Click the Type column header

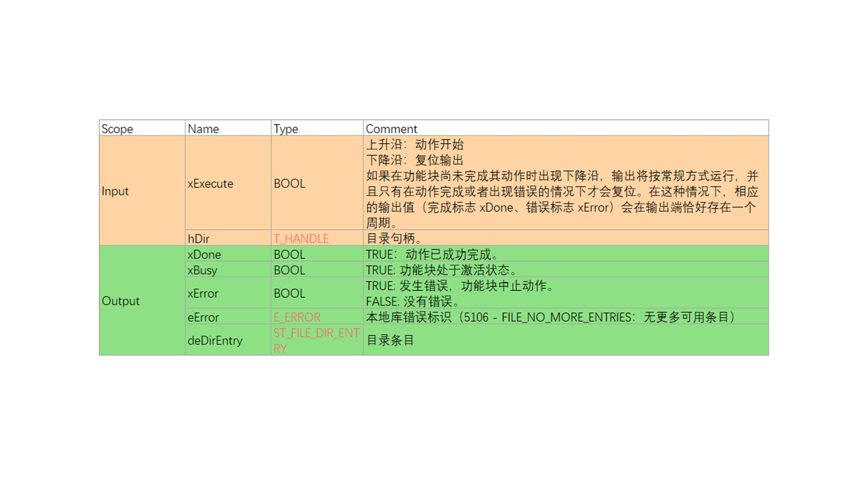286,129
